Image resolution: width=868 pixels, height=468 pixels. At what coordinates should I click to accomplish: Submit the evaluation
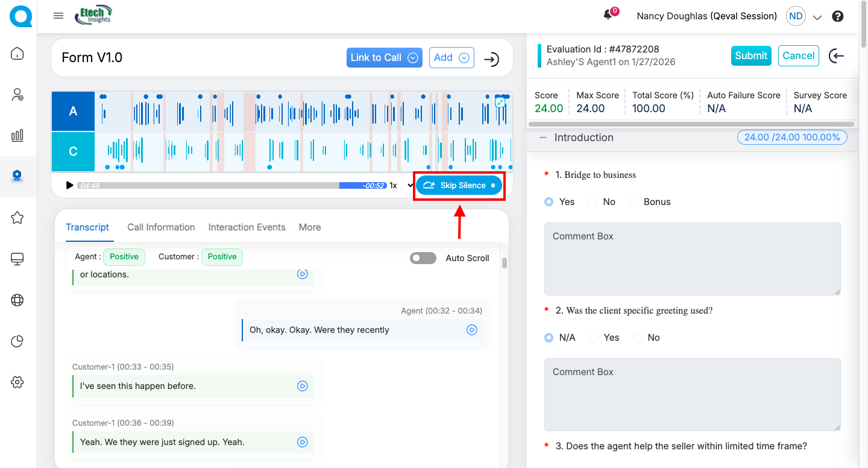750,55
